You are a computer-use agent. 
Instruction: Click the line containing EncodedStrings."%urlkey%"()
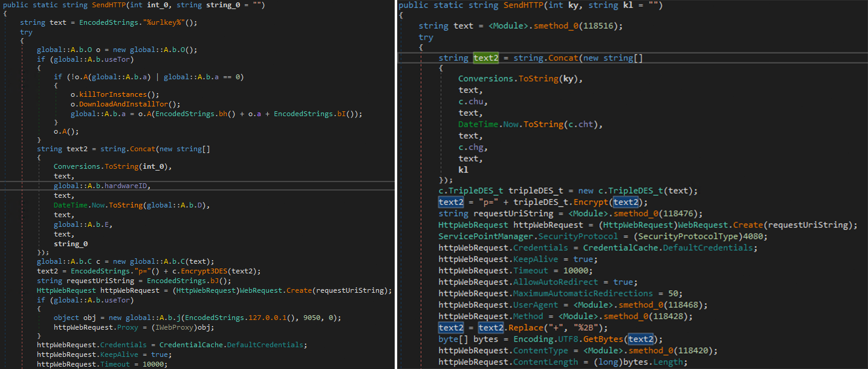pyautogui.click(x=109, y=23)
